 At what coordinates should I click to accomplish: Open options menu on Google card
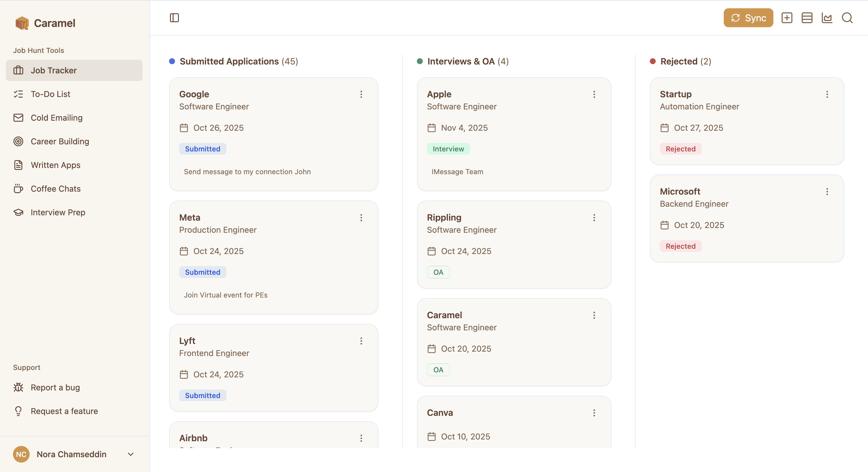(x=361, y=94)
